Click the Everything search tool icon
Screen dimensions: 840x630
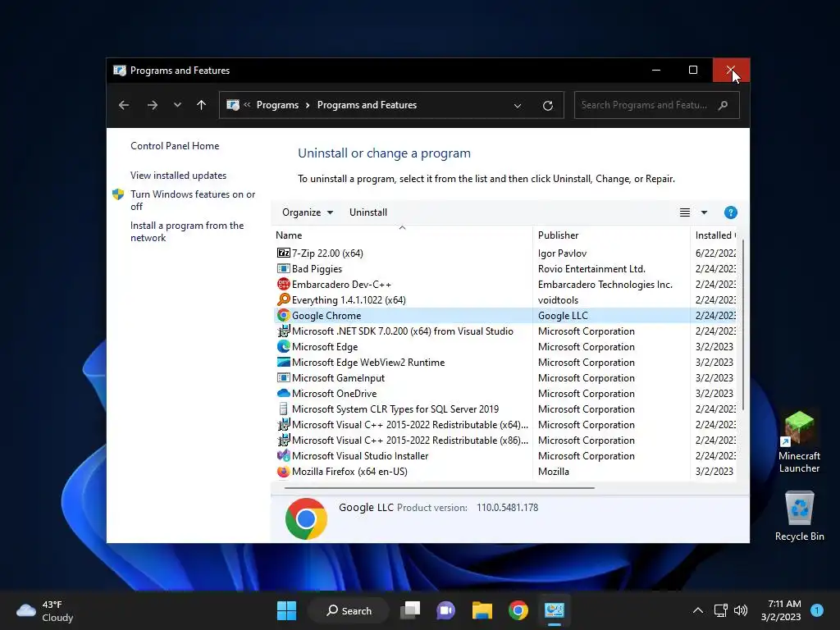(x=283, y=299)
